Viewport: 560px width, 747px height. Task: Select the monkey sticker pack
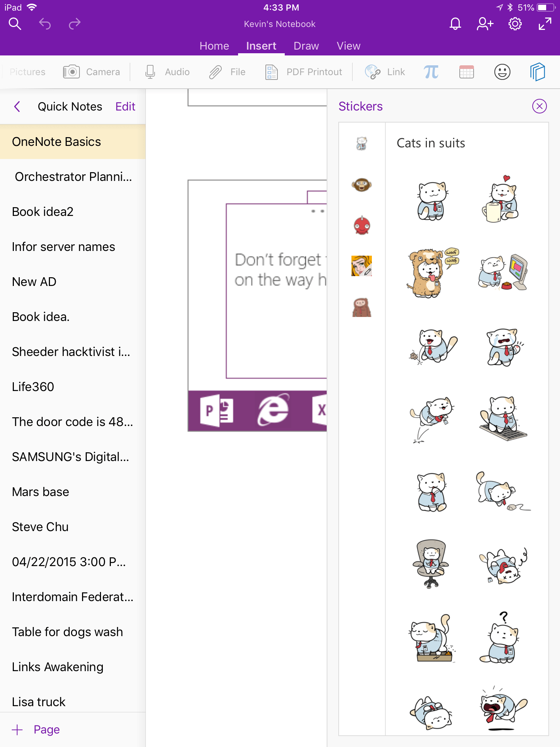pos(361,185)
